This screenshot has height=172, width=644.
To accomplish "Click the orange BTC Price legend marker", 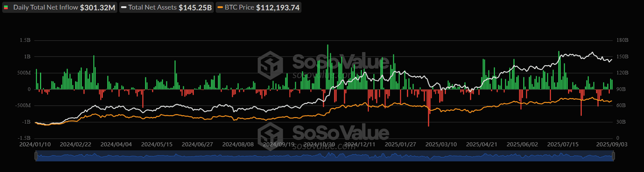I will point(220,7).
